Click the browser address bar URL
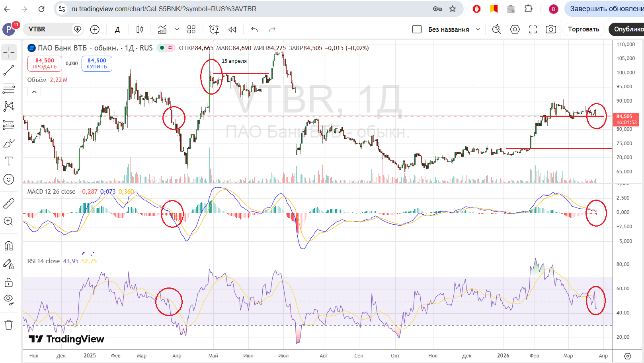This screenshot has width=644, height=363. (164, 9)
